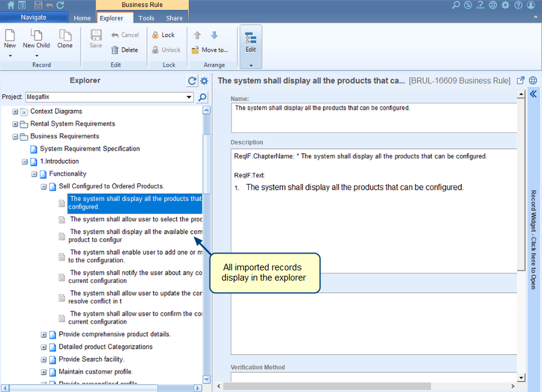Open the settings gear in the title bar
542x392 pixels.
[506, 5]
